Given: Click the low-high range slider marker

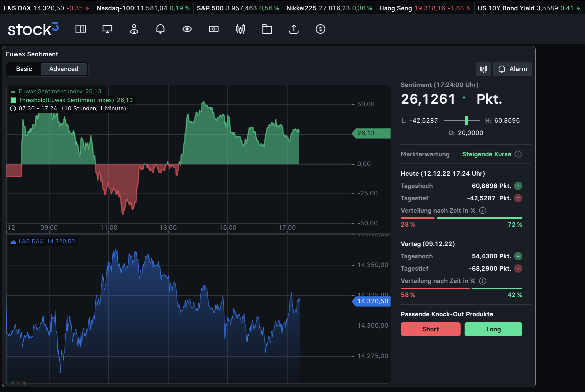Looking at the screenshot, I should (467, 120).
